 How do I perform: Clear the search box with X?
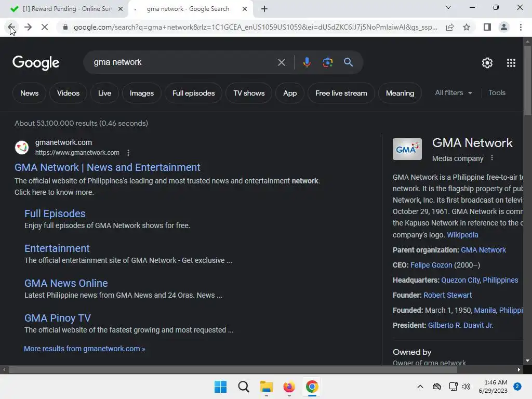pos(281,62)
